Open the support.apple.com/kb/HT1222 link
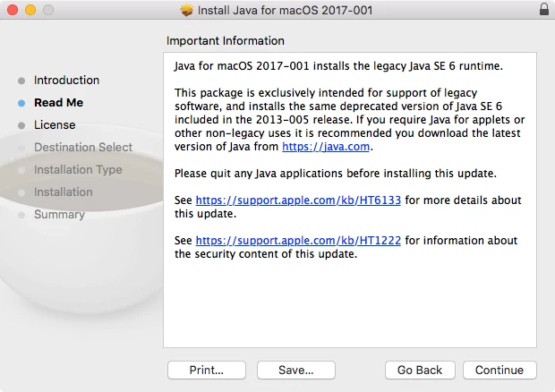The width and height of the screenshot is (555, 392). point(298,241)
